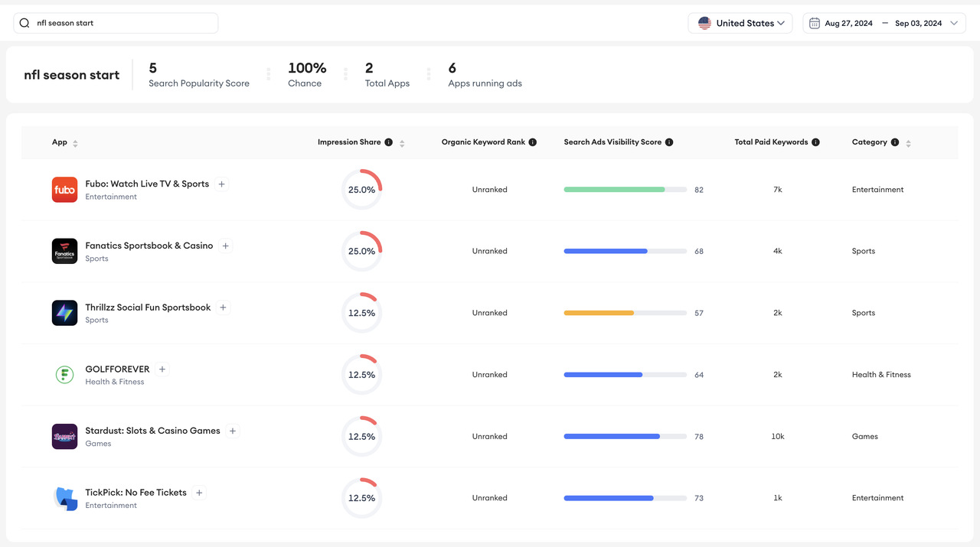Click Fubo 25.0% impression share ring
Viewport: 980px width, 547px height.
[x=361, y=190]
